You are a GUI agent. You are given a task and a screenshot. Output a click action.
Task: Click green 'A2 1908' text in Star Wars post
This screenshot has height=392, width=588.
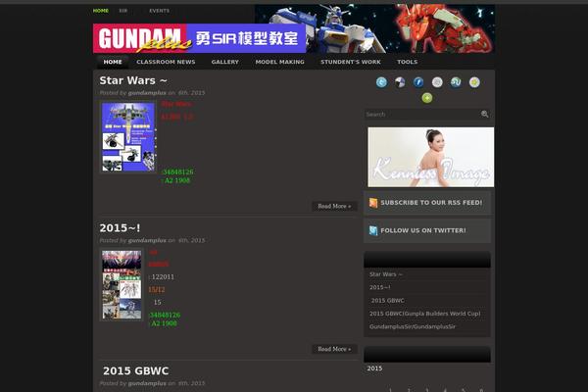coord(177,180)
